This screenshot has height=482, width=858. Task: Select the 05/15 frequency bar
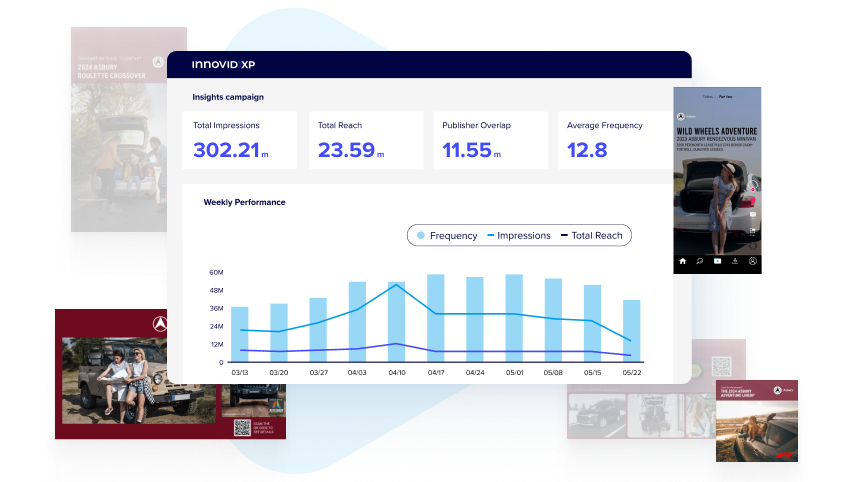tap(593, 323)
